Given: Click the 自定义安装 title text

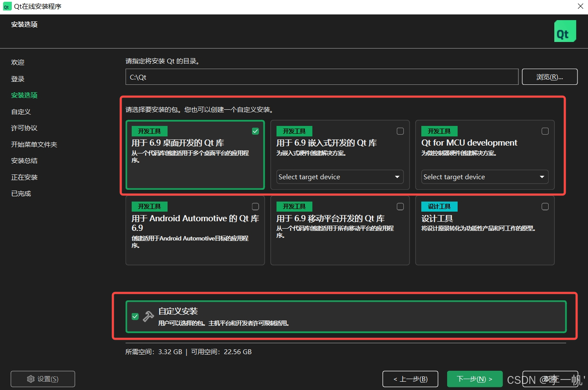Looking at the screenshot, I should [x=178, y=311].
